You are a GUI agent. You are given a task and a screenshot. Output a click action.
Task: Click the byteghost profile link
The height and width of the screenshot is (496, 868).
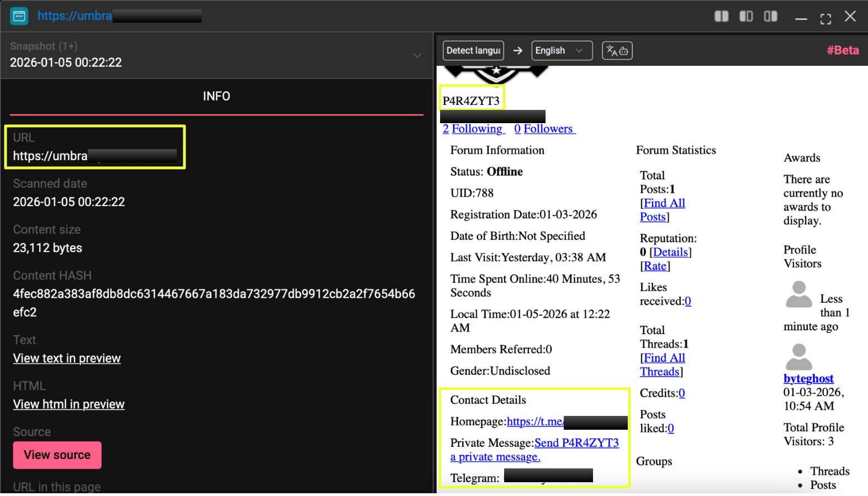(808, 379)
